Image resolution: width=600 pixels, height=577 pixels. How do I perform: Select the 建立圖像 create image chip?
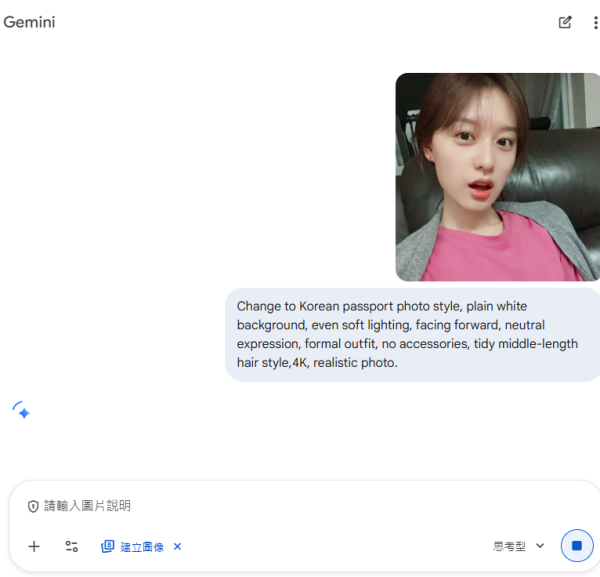coord(132,547)
